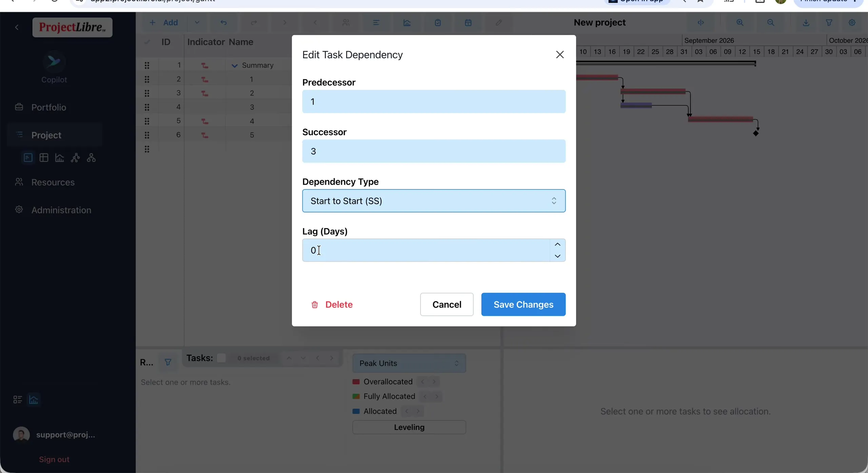The width and height of the screenshot is (868, 473).
Task: Decrease lag days with down stepper
Action: tap(557, 256)
